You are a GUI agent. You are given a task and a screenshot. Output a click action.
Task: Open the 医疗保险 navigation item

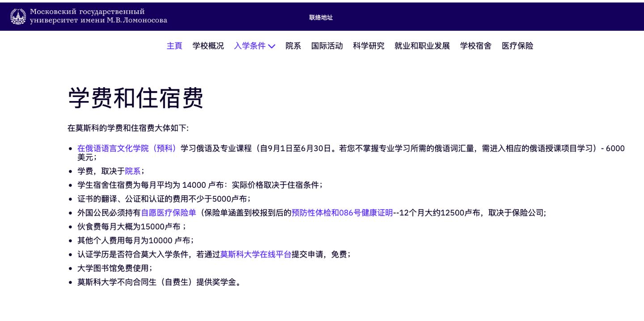click(517, 46)
